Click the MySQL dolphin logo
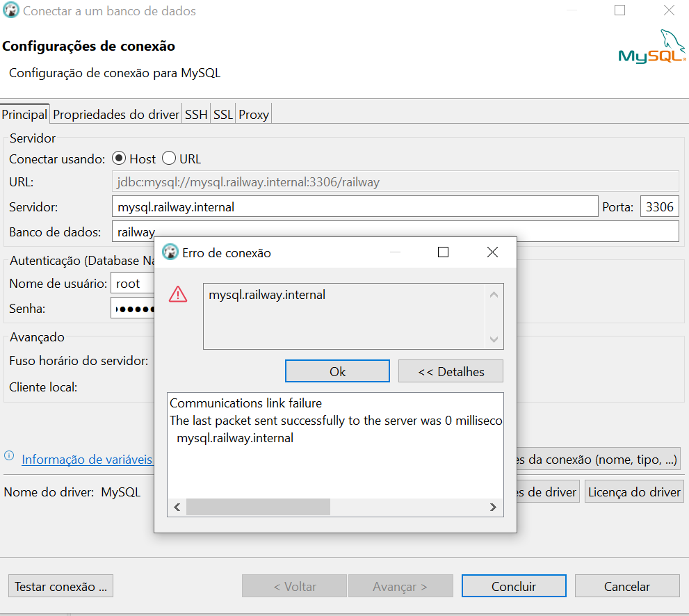The height and width of the screenshot is (616, 689). (652, 47)
